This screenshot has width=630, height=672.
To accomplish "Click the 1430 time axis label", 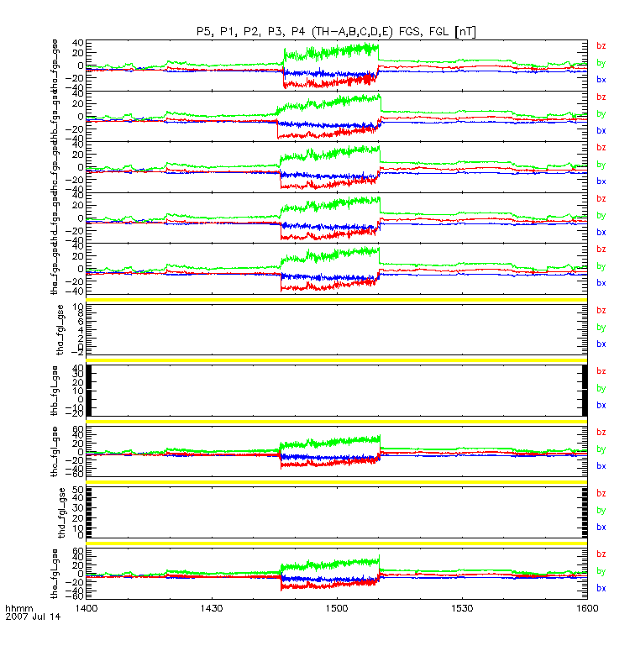I will [x=212, y=608].
